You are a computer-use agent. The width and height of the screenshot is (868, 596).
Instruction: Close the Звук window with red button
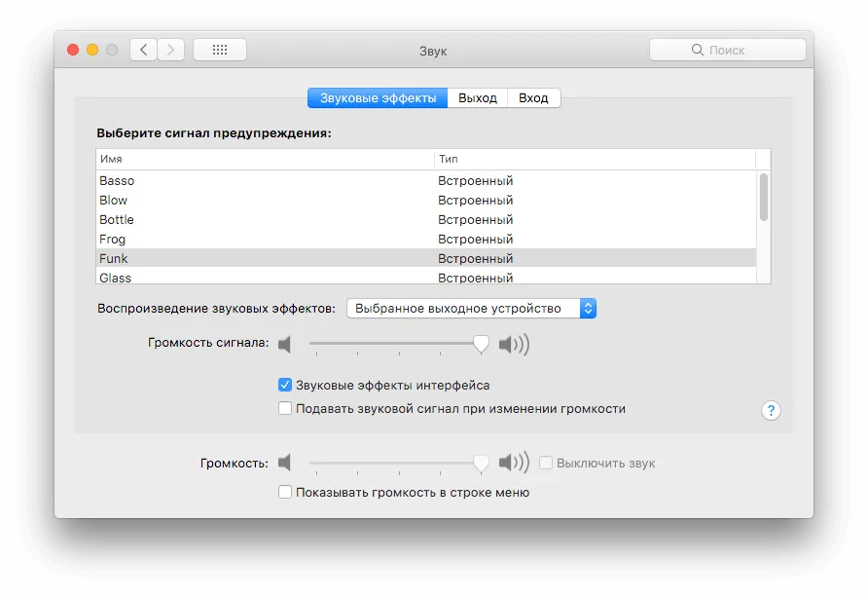point(73,50)
